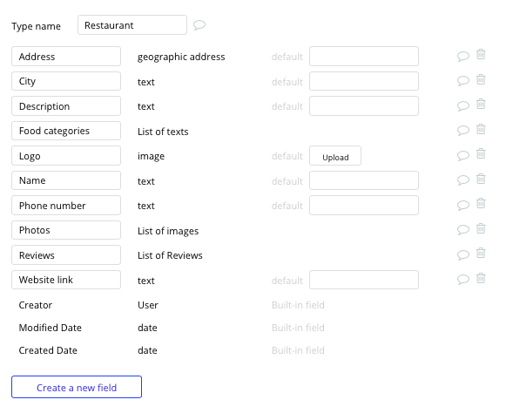Open comment icon for Website link field
Screen dimensions: 506x420
click(x=463, y=280)
